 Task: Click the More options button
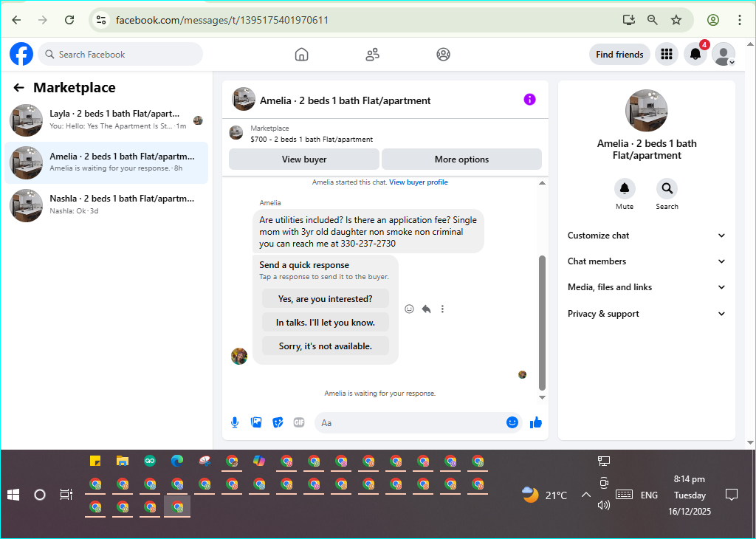(461, 159)
